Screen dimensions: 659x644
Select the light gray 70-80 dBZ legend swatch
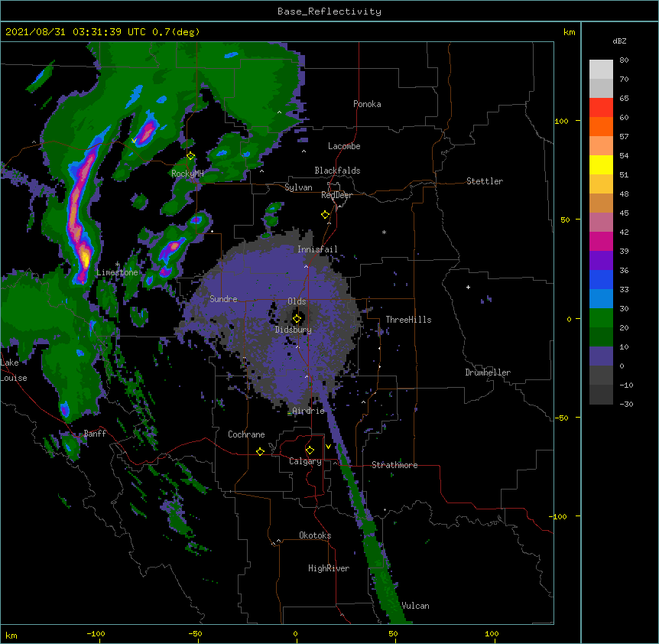pos(601,70)
